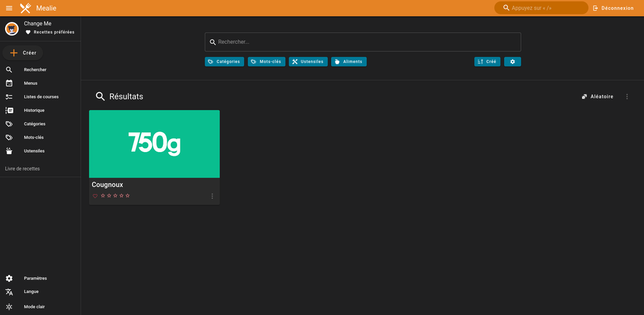Image resolution: width=644 pixels, height=315 pixels.
Task: Shuffle results with the Aléatoire button
Action: (597, 97)
